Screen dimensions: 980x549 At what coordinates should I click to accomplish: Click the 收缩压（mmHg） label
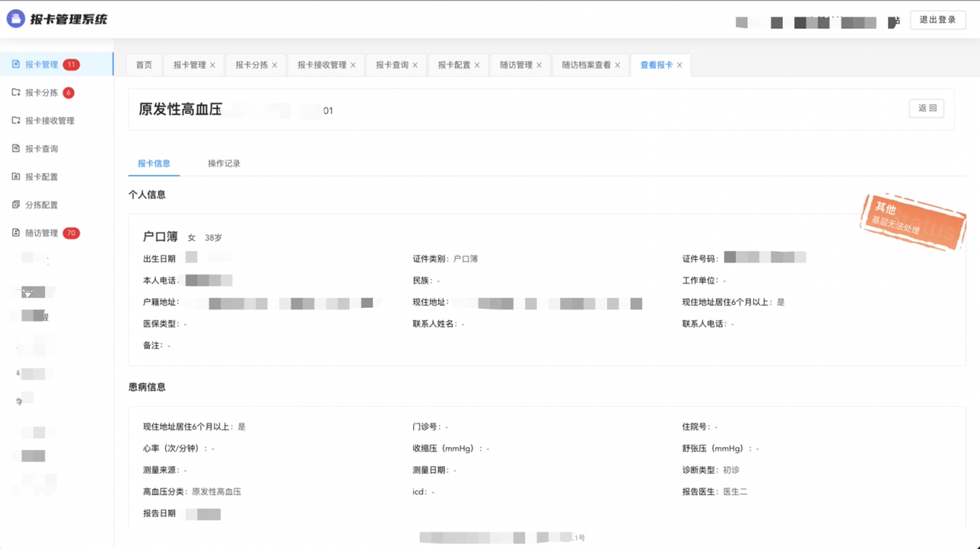(446, 449)
